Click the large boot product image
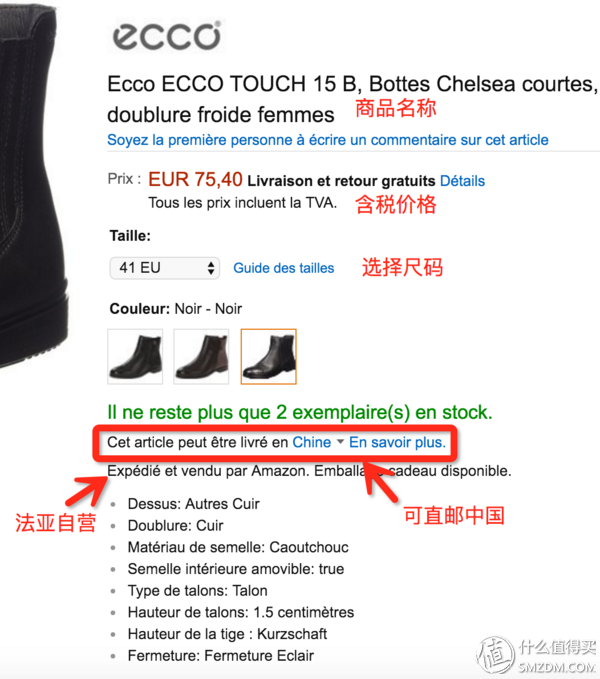Viewport: 600px width, 679px height. [34, 186]
